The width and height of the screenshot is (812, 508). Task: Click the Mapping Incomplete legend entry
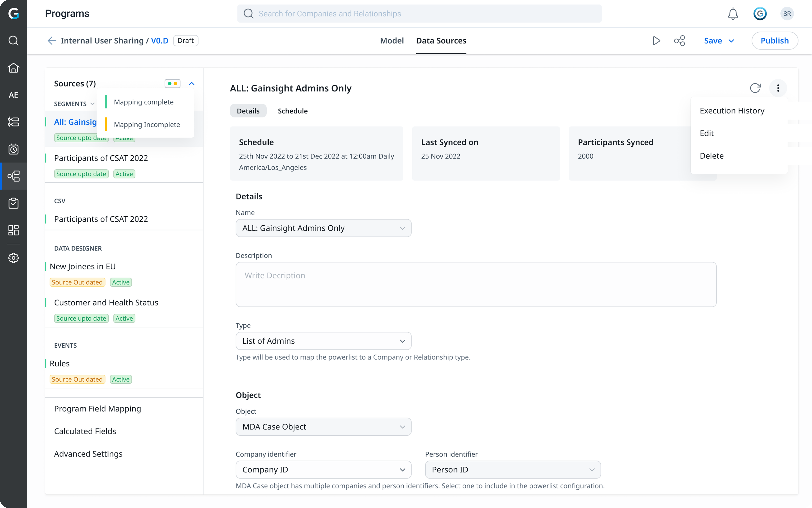point(147,124)
